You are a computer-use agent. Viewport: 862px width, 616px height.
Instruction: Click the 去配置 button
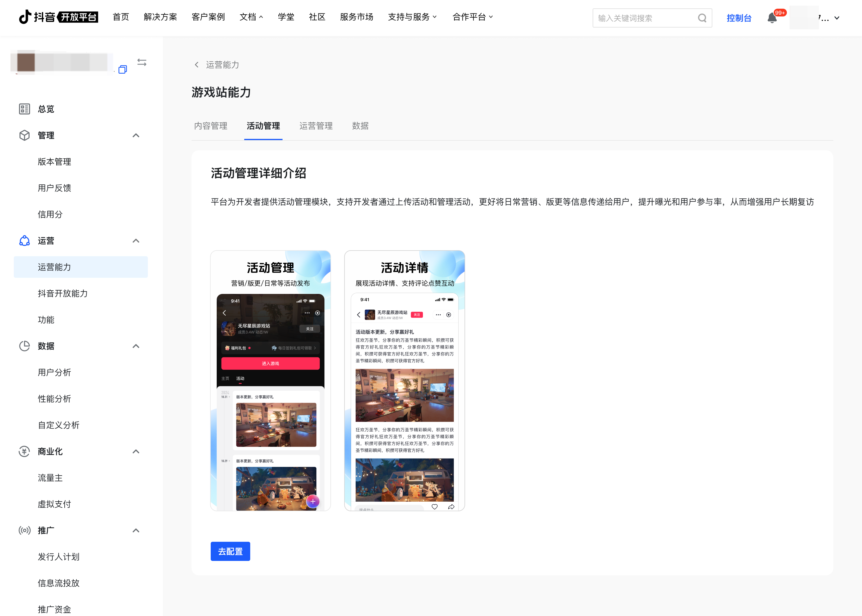tap(230, 551)
